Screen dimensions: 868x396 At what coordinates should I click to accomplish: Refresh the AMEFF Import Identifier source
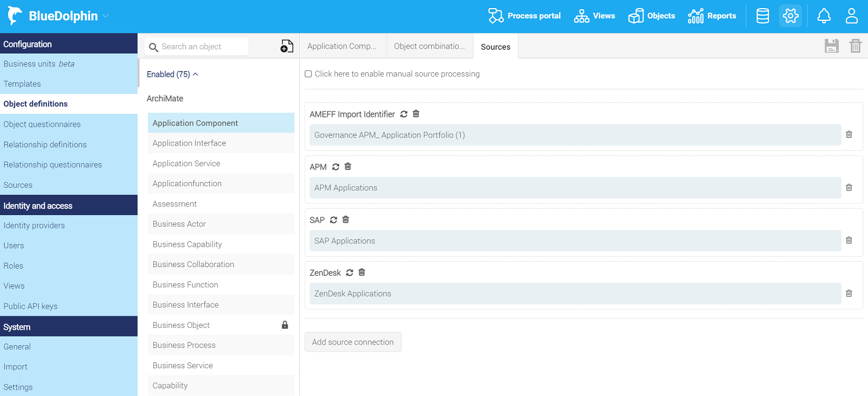pyautogui.click(x=404, y=114)
